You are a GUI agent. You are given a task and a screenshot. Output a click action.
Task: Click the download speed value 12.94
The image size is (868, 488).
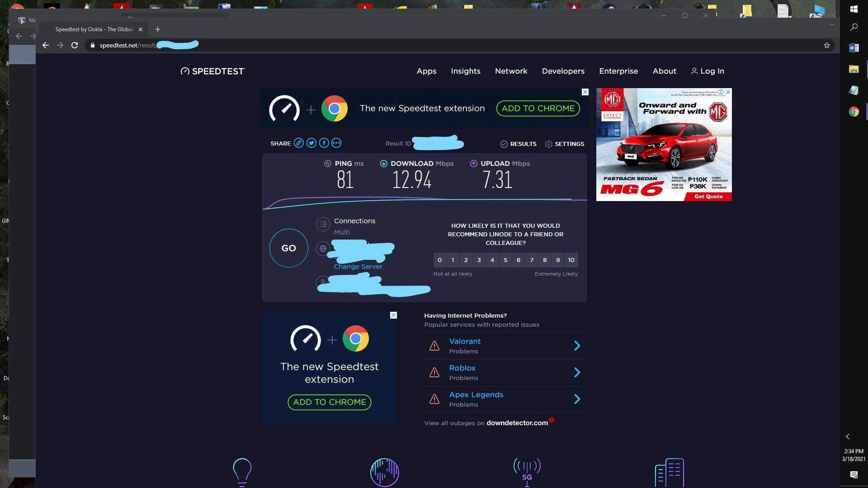[411, 180]
